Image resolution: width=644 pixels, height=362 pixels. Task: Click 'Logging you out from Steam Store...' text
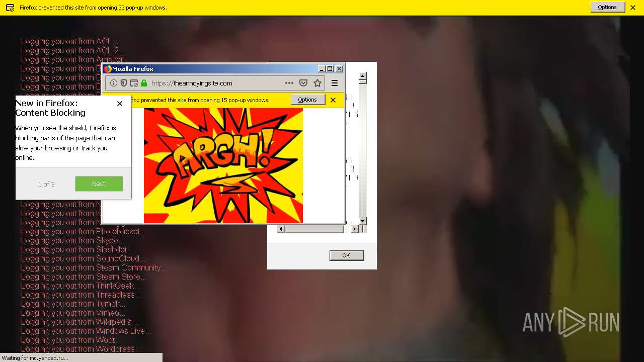84,277
